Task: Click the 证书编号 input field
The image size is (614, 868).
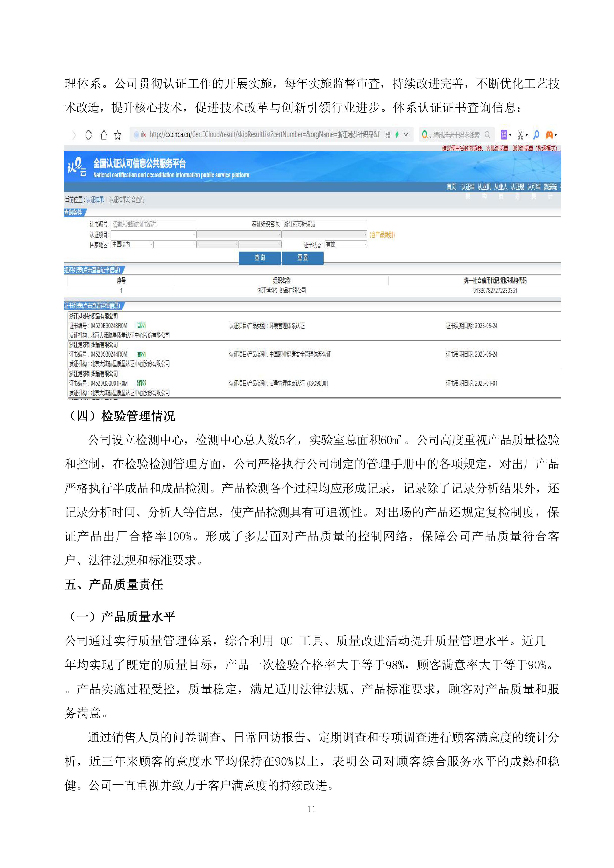Action: pyautogui.click(x=153, y=224)
